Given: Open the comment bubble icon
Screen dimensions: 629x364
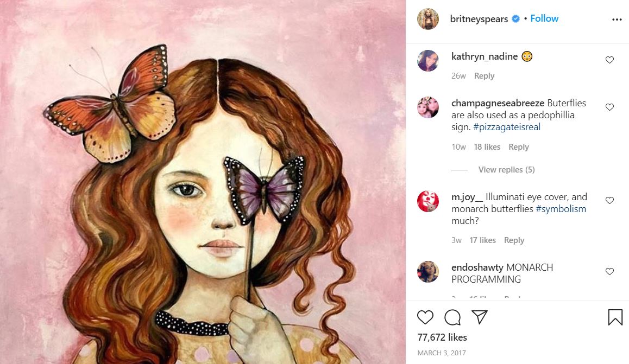Looking at the screenshot, I should click(x=452, y=317).
